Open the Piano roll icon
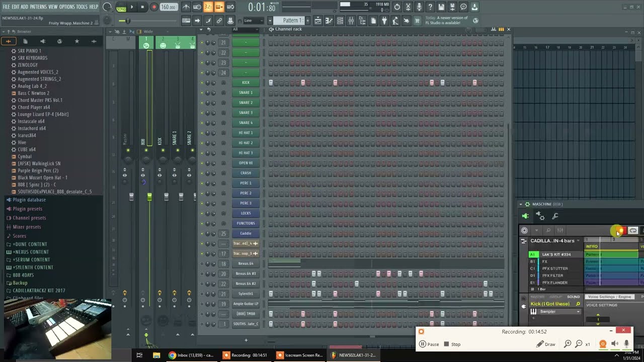 point(329,21)
